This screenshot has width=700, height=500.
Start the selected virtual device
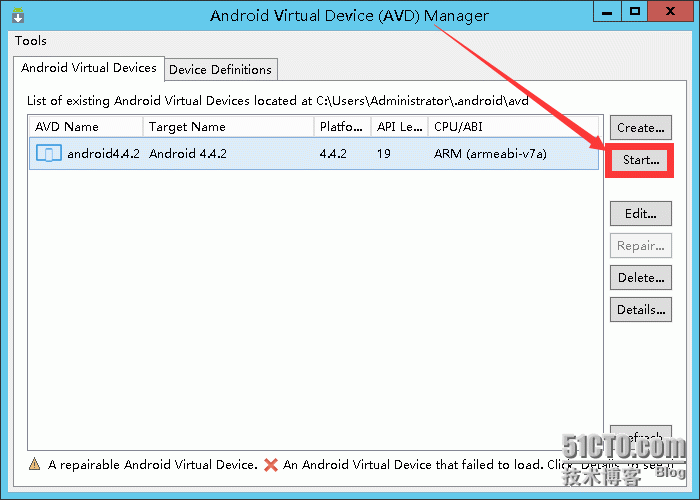pos(641,160)
